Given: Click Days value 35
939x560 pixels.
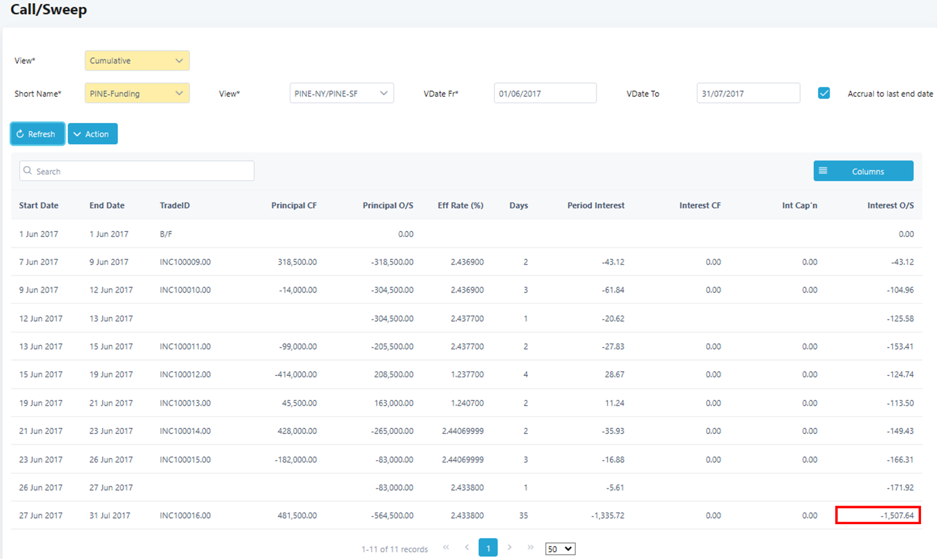Looking at the screenshot, I should click(524, 515).
